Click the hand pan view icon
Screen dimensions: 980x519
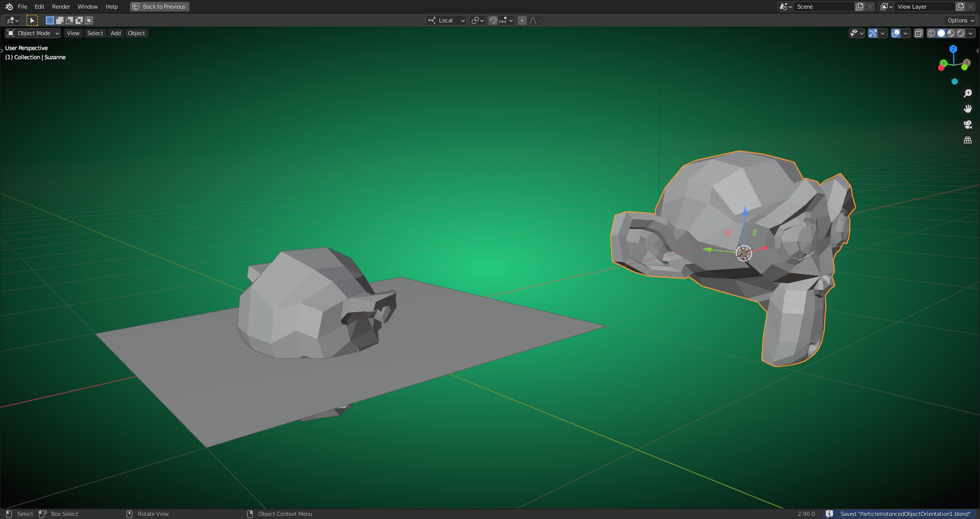967,109
